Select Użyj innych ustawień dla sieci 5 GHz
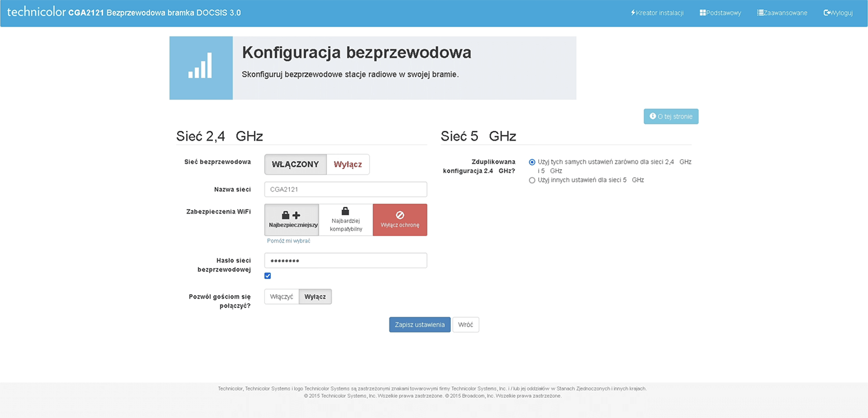This screenshot has width=868, height=418. click(x=532, y=181)
